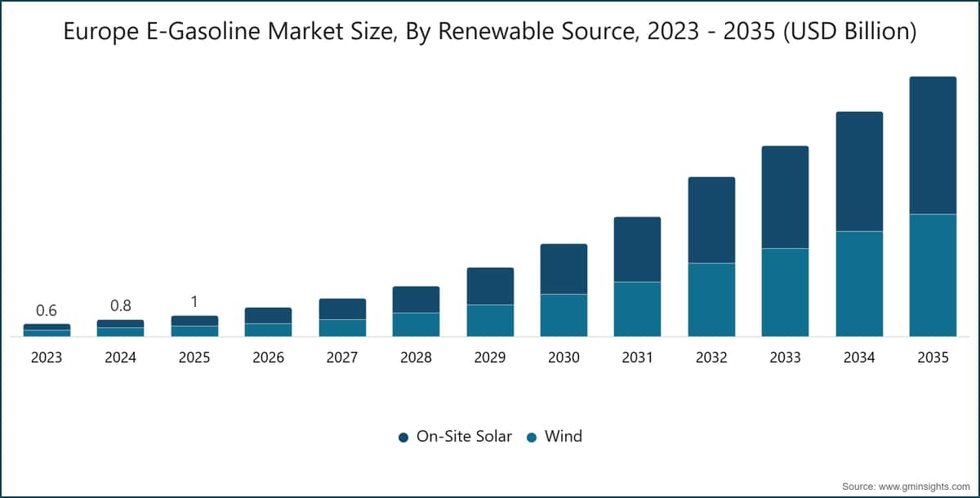
Task: Select the 2032 Wind bar segment
Action: tap(711, 300)
